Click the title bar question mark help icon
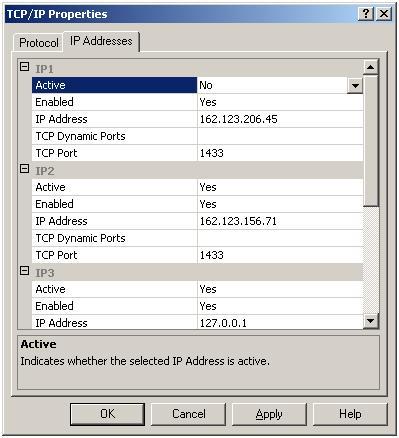 point(366,14)
